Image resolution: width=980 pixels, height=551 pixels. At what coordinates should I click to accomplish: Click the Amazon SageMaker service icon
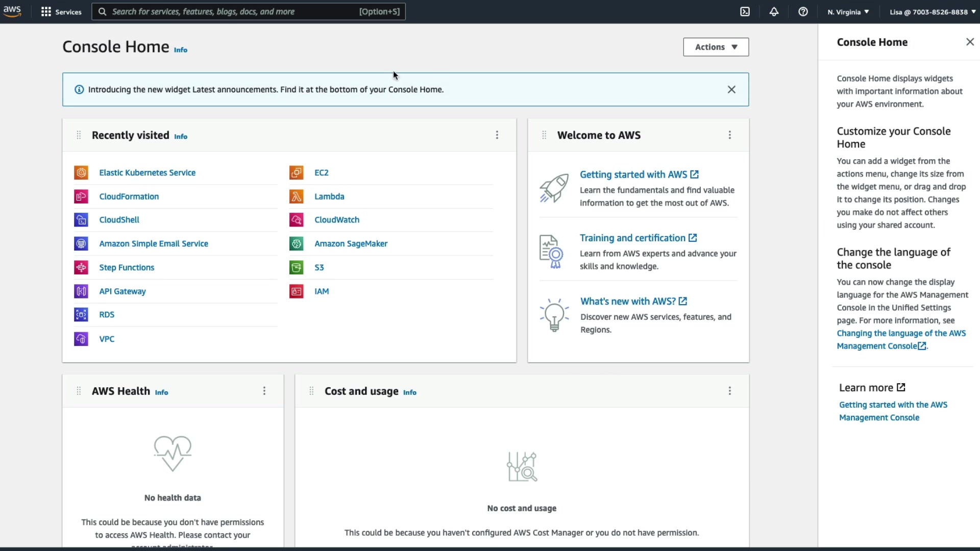[296, 244]
